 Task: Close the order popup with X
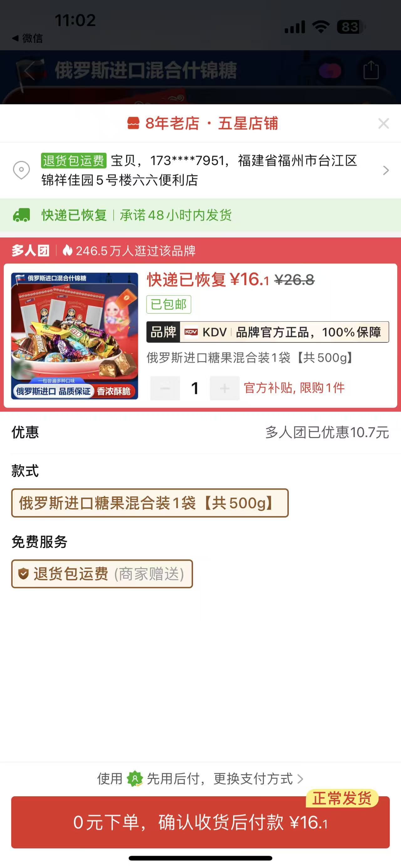click(384, 124)
